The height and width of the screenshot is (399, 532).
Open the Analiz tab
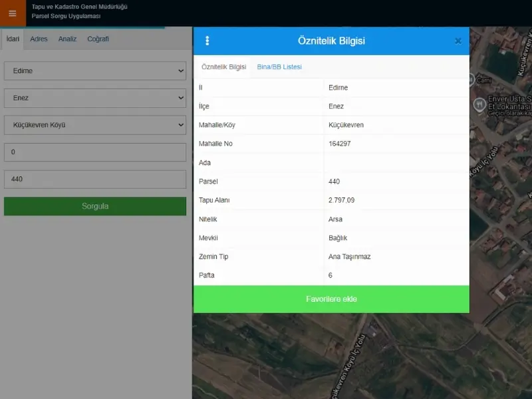click(68, 39)
